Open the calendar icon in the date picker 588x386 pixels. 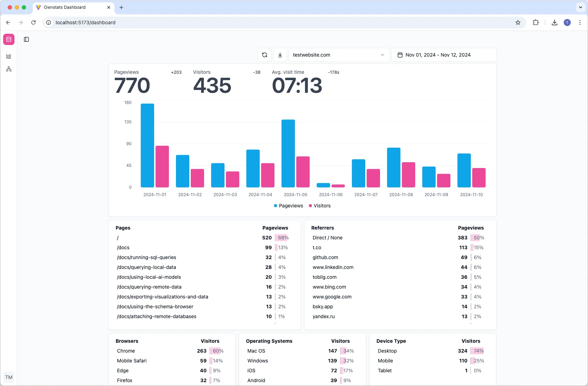(x=400, y=55)
